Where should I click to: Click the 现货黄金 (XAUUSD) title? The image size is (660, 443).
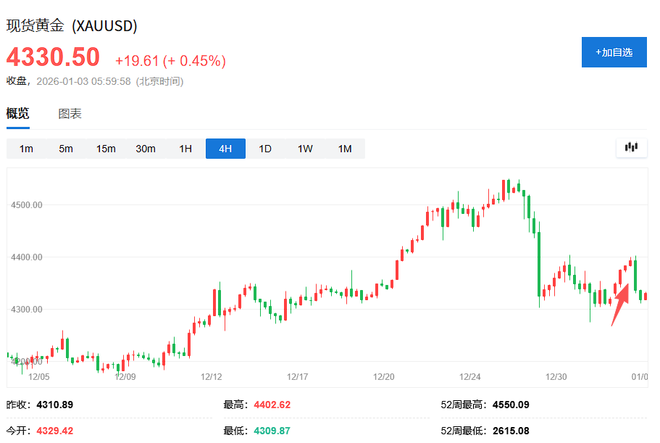coord(72,24)
